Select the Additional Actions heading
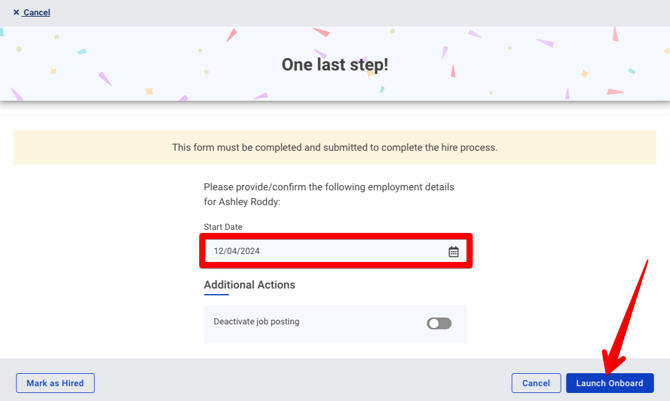The height and width of the screenshot is (401, 670). [x=249, y=285]
